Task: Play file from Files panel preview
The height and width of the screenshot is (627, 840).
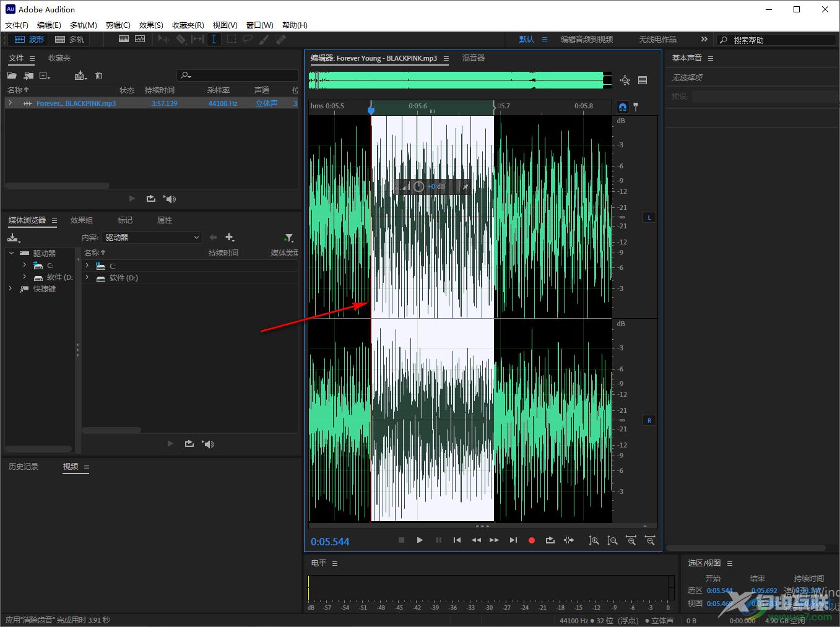Action: point(132,199)
